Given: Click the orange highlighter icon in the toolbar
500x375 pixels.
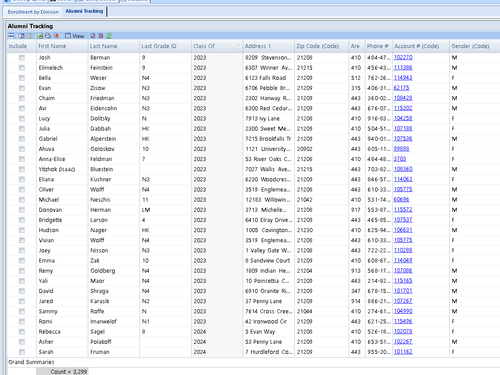Looking at the screenshot, I should 56,36.
